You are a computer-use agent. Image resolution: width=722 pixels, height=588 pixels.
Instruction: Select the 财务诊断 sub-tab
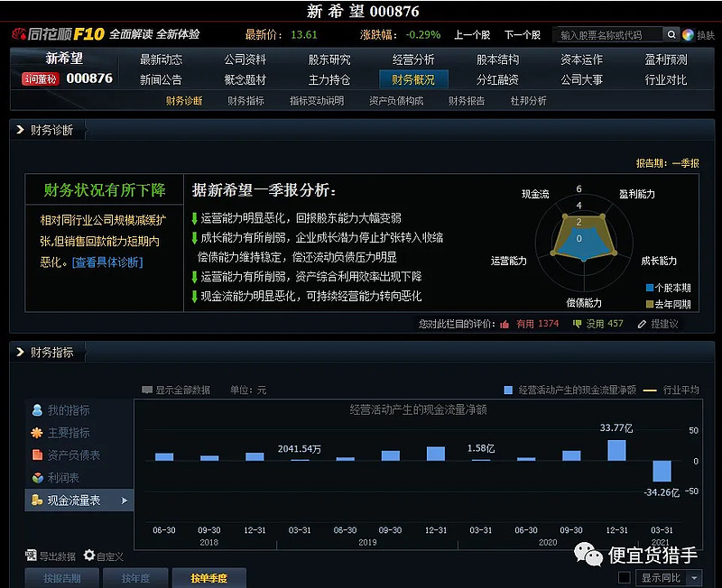pos(184,101)
